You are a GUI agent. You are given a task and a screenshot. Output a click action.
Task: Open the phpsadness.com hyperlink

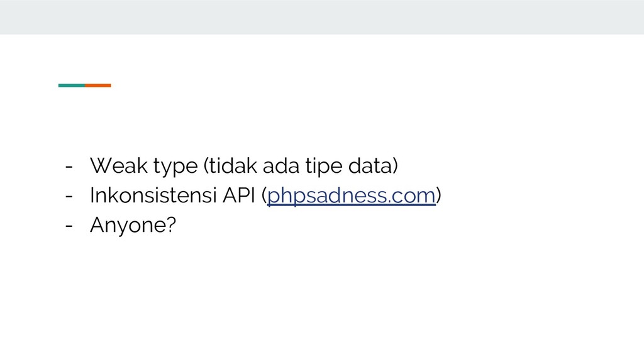(352, 196)
